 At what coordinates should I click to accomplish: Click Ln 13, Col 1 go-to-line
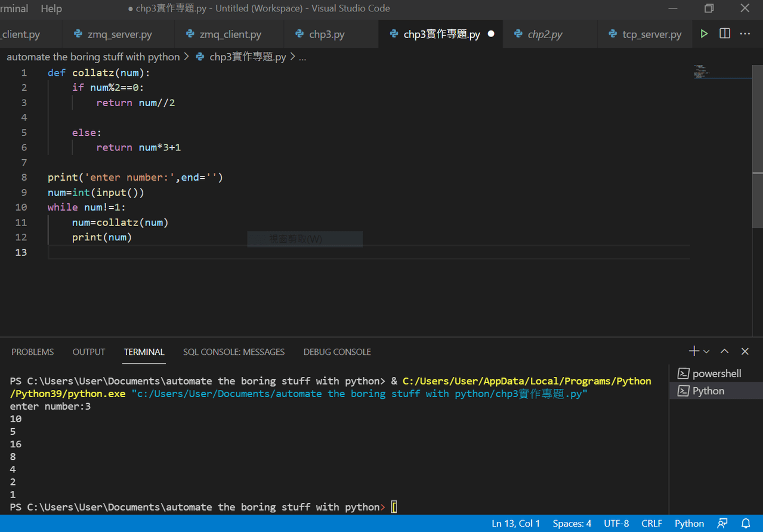(516, 523)
